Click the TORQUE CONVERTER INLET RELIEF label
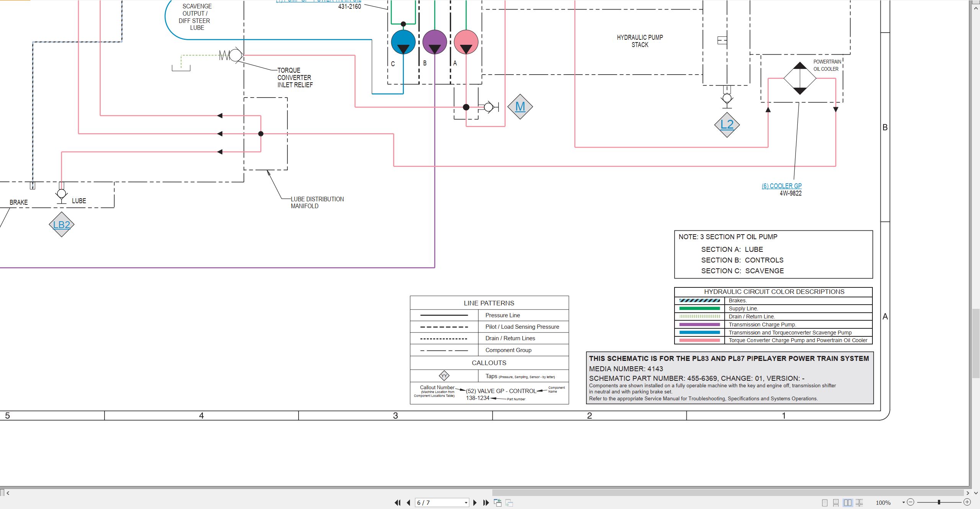This screenshot has height=509, width=980. tap(295, 78)
